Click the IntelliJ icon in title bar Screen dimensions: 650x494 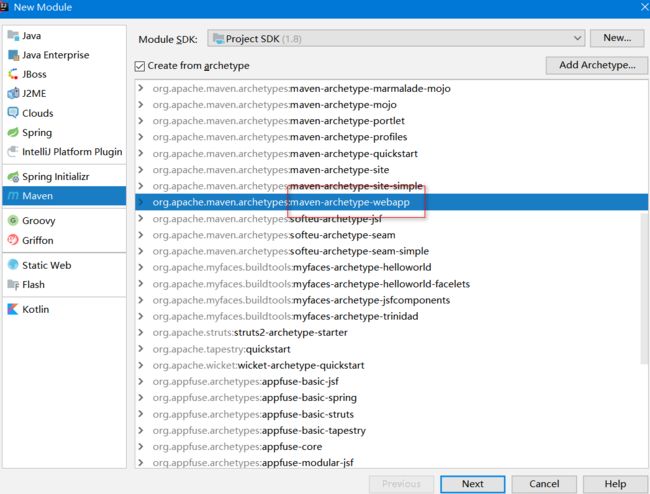point(4,6)
